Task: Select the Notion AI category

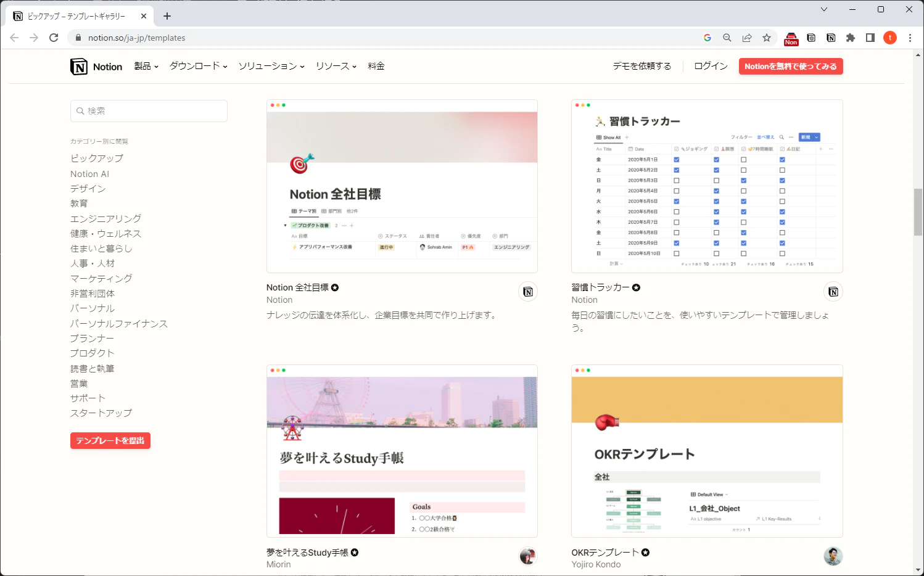Action: (x=89, y=174)
